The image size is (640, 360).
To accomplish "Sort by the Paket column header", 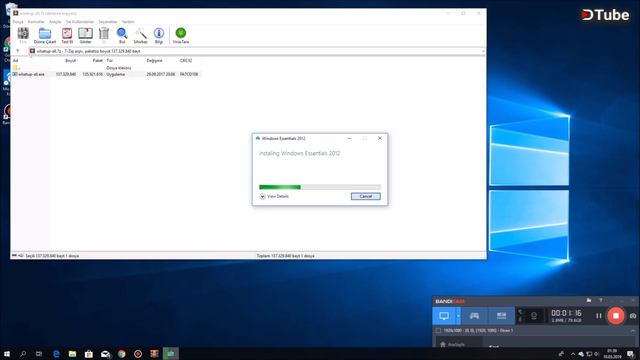I will 91,60.
